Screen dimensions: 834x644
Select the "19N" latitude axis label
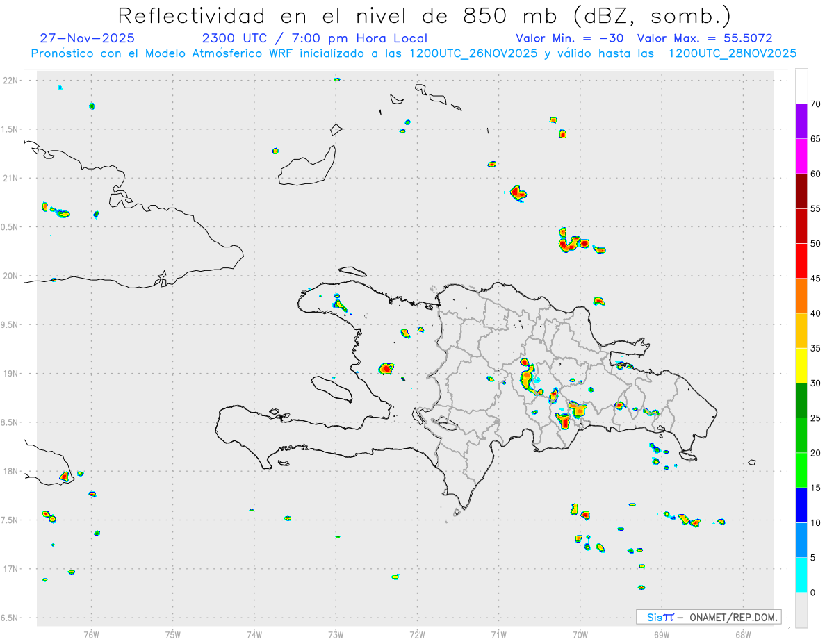(12, 373)
